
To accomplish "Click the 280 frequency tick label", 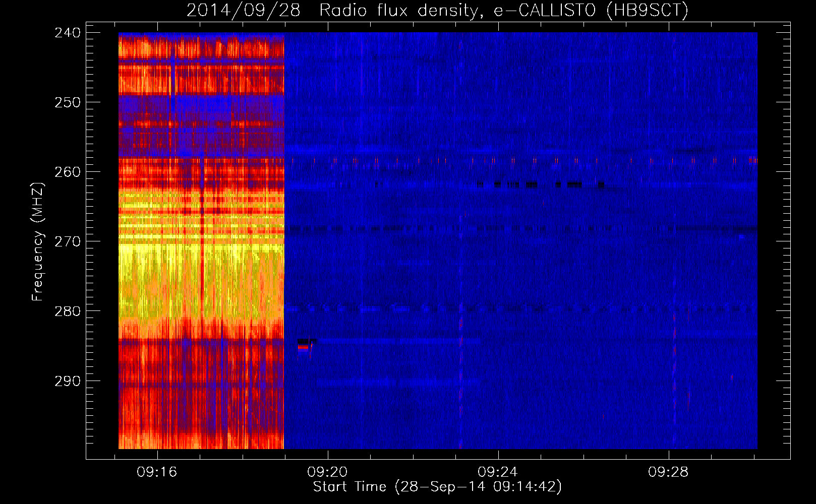I will pos(68,311).
